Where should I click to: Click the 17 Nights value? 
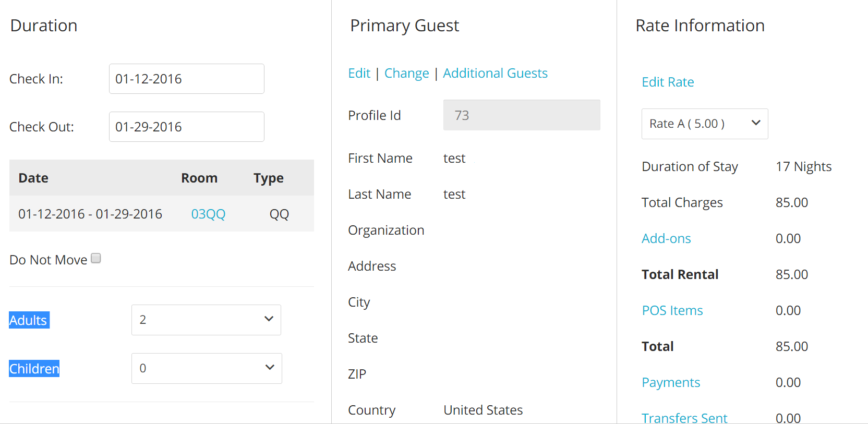(803, 166)
